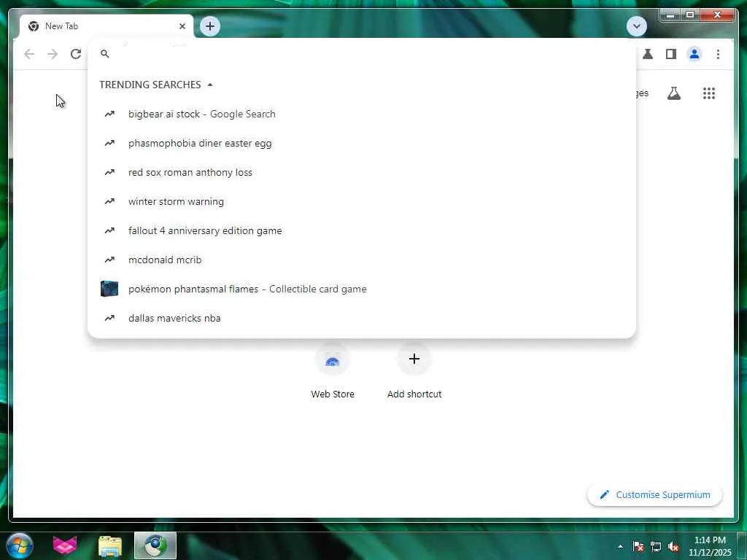Open the labs flask icon in the toolbar
Image resolution: width=747 pixels, height=560 pixels.
click(x=648, y=54)
